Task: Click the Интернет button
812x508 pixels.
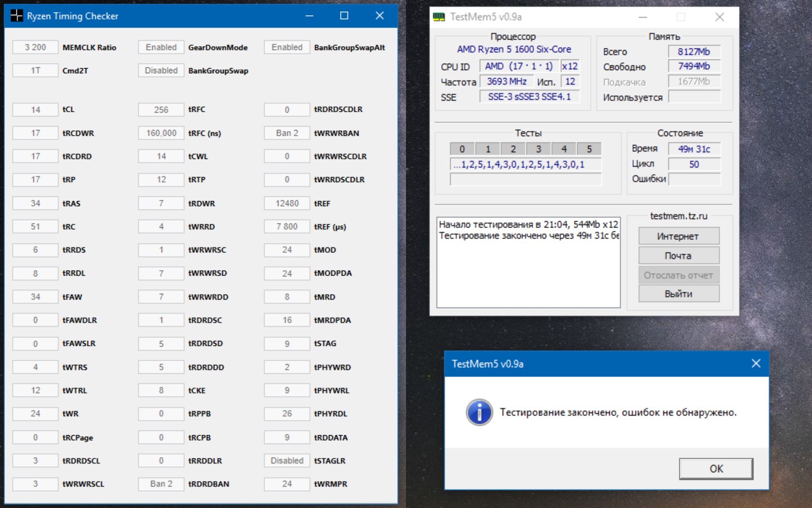Action: click(678, 236)
